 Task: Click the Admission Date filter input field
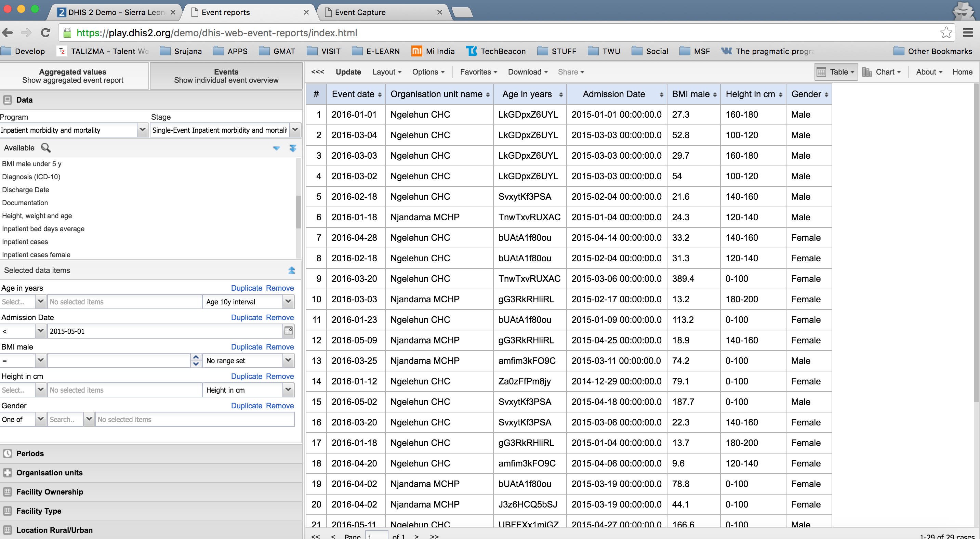click(x=164, y=331)
